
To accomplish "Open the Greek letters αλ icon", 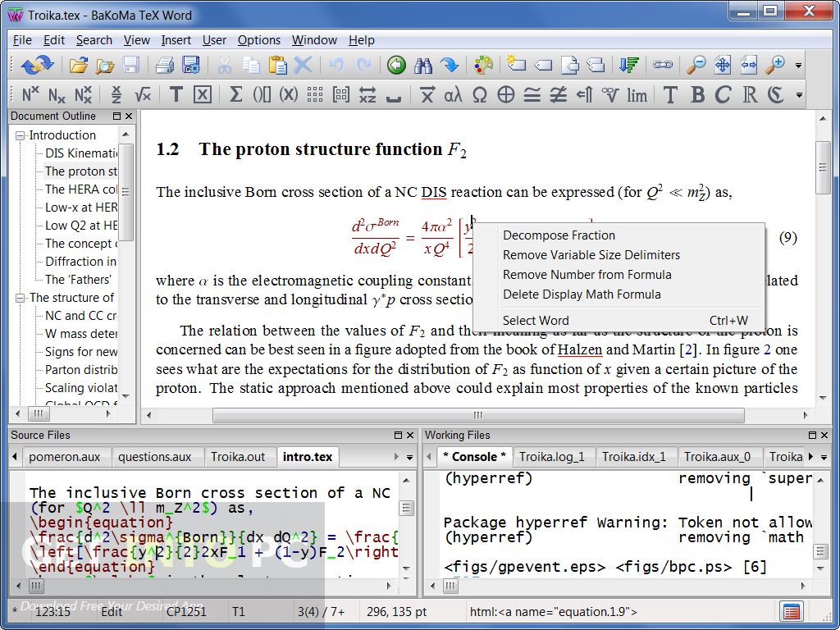I will click(x=453, y=95).
